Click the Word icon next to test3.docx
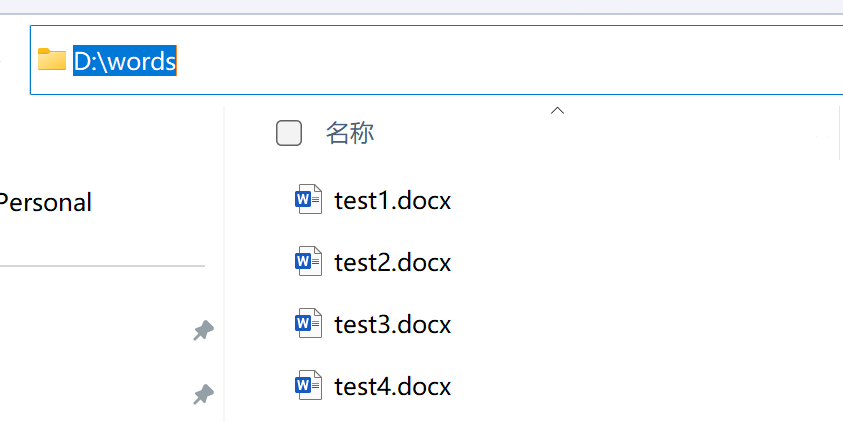The image size is (843, 422). click(308, 324)
